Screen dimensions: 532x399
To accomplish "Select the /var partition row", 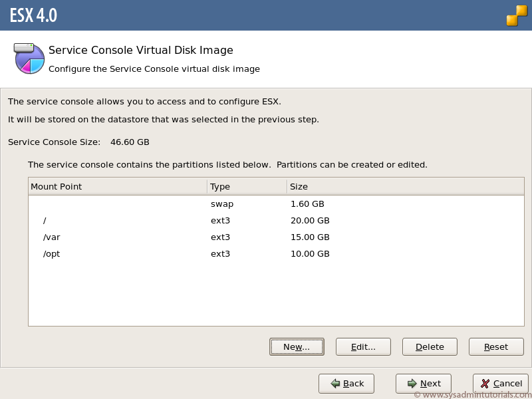I will point(276,237).
